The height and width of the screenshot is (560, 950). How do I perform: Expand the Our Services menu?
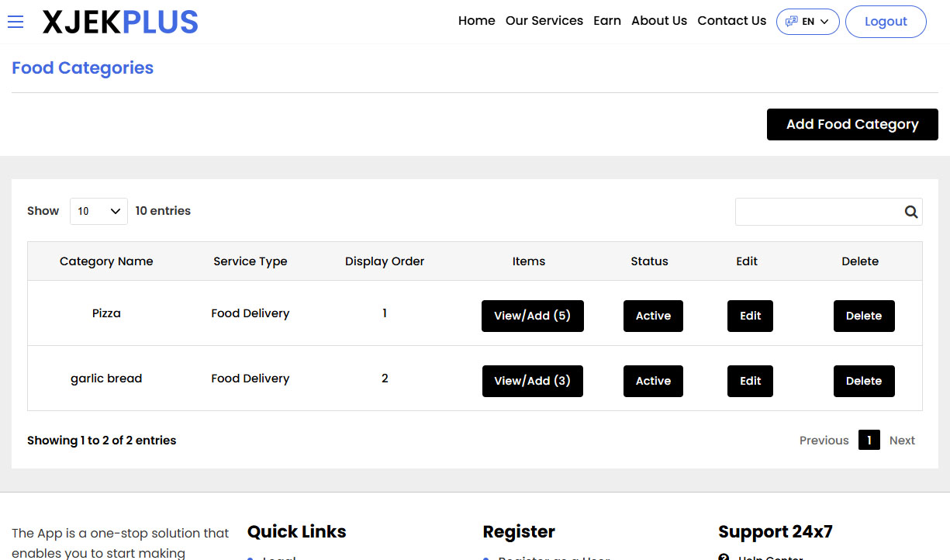tap(544, 21)
